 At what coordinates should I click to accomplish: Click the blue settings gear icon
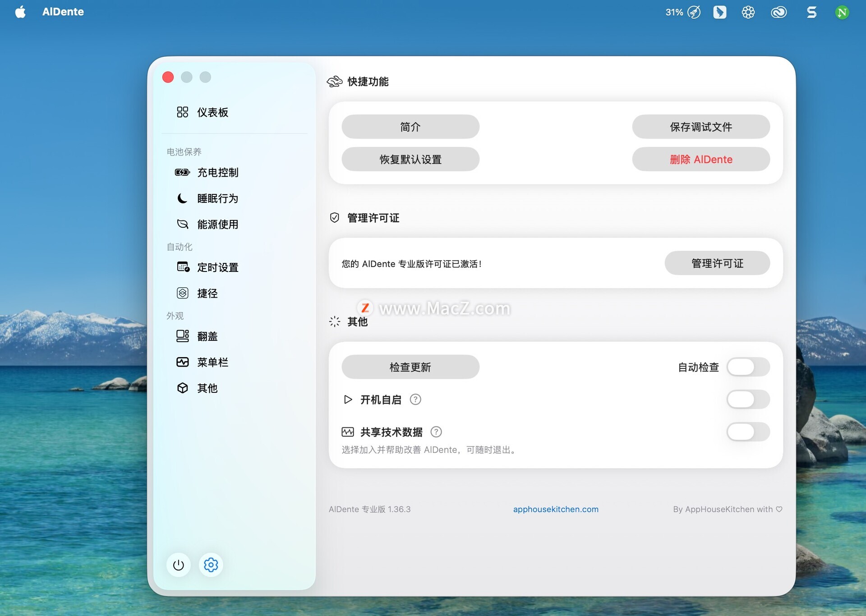pos(211,565)
